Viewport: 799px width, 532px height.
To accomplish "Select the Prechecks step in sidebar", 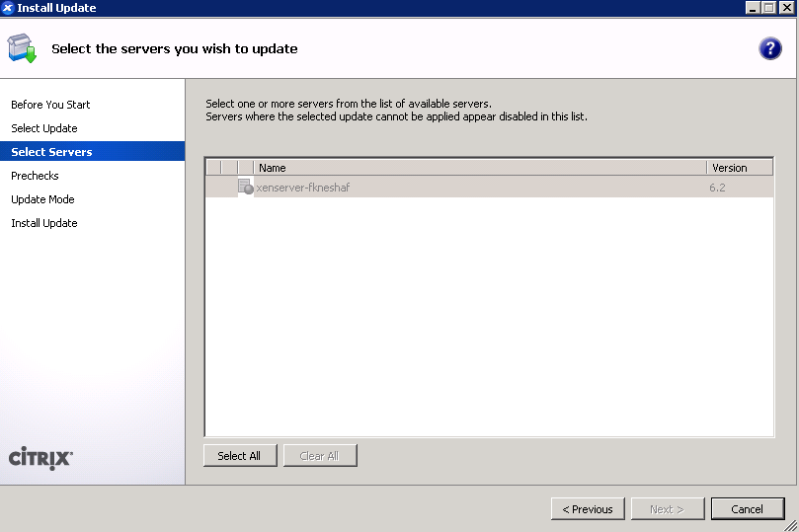I will point(36,176).
